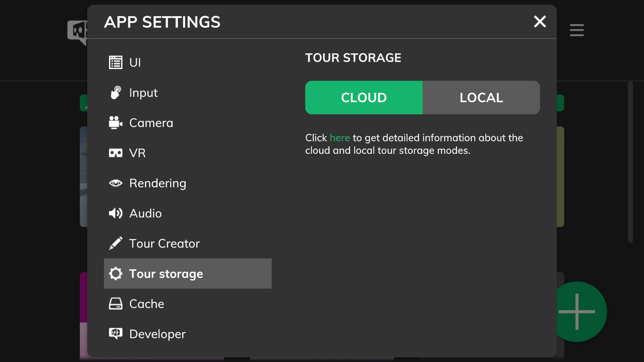Close the App Settings dialog
Image resolution: width=644 pixels, height=362 pixels.
540,21
